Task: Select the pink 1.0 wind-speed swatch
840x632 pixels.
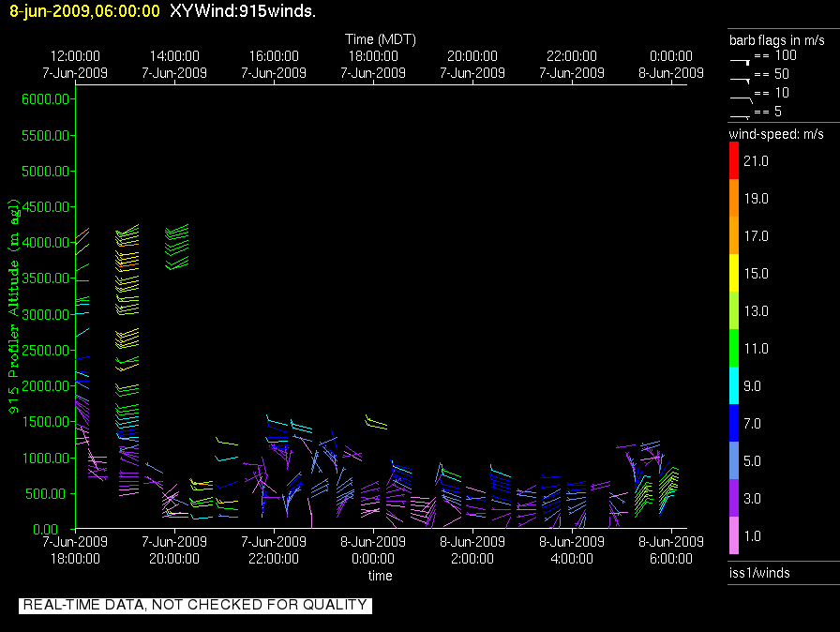Action: pos(734,535)
